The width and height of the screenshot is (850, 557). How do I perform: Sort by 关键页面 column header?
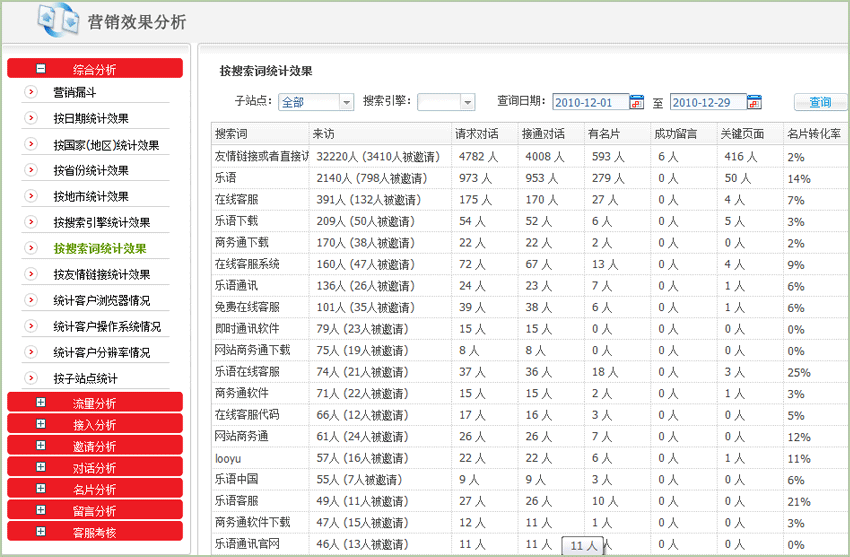(750, 134)
